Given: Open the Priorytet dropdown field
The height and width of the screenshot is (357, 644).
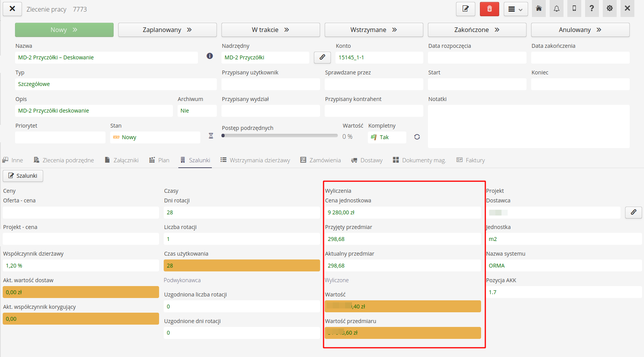Looking at the screenshot, I should coord(60,137).
